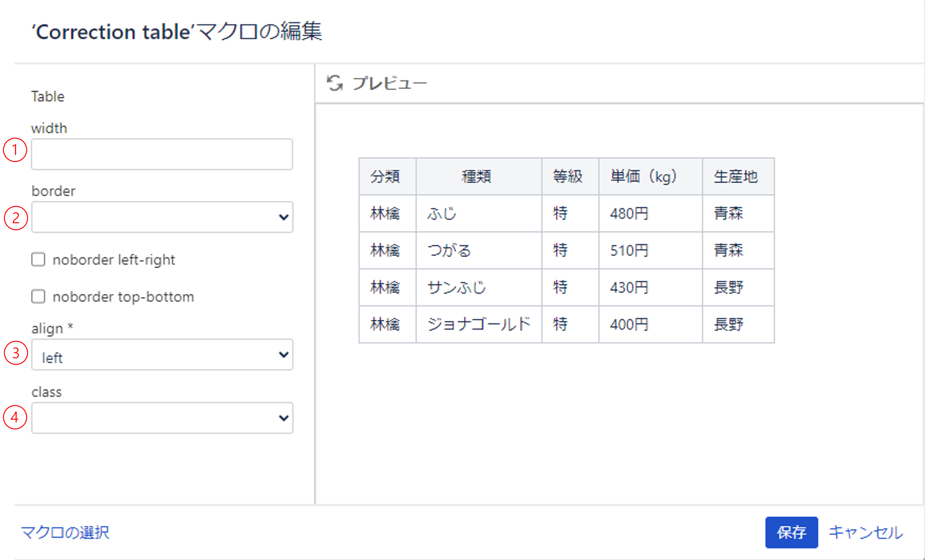The image size is (925, 560).
Task: Click the 生産地 header cell
Action: [738, 176]
